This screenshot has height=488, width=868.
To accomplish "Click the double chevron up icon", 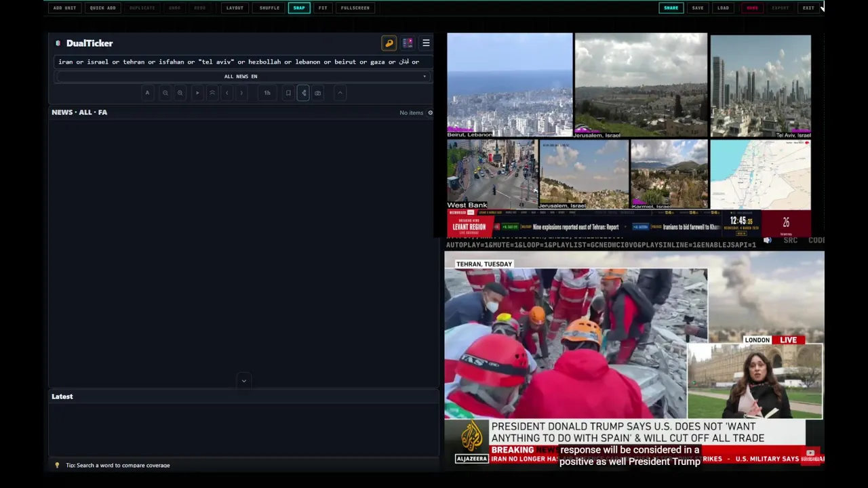I will (x=212, y=93).
